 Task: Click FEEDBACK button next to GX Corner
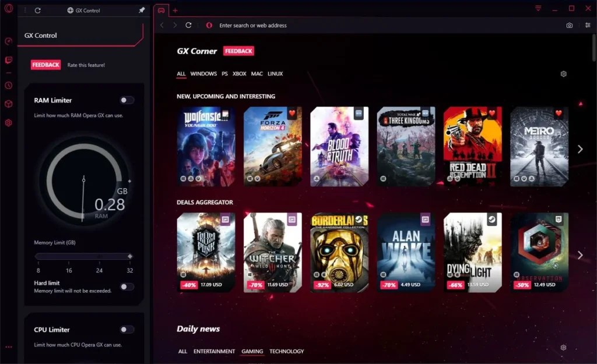pyautogui.click(x=238, y=51)
